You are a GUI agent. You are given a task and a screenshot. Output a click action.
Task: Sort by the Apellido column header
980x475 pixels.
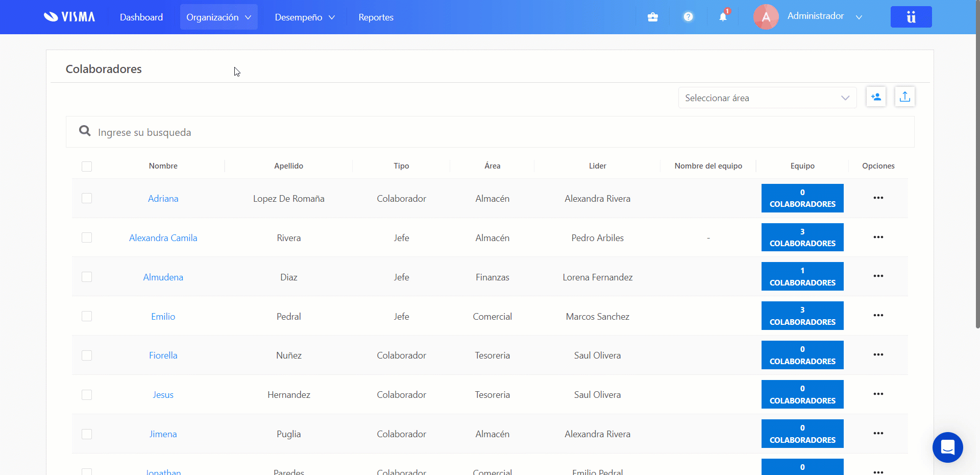289,166
